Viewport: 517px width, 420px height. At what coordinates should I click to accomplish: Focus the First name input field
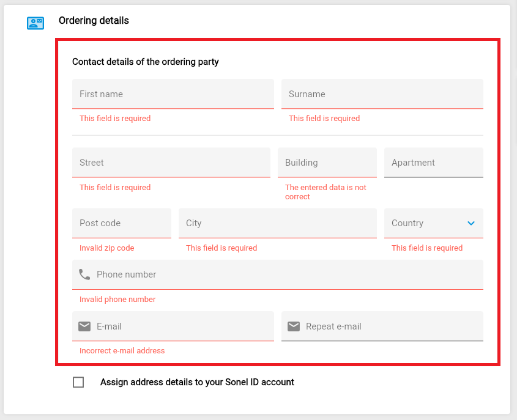[173, 94]
